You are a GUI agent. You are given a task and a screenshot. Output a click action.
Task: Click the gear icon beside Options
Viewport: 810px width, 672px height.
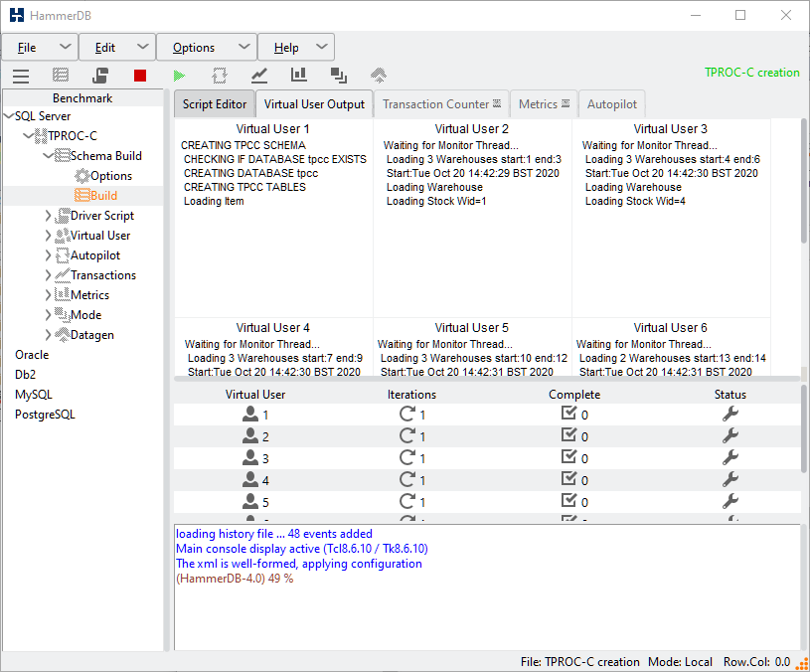[82, 176]
